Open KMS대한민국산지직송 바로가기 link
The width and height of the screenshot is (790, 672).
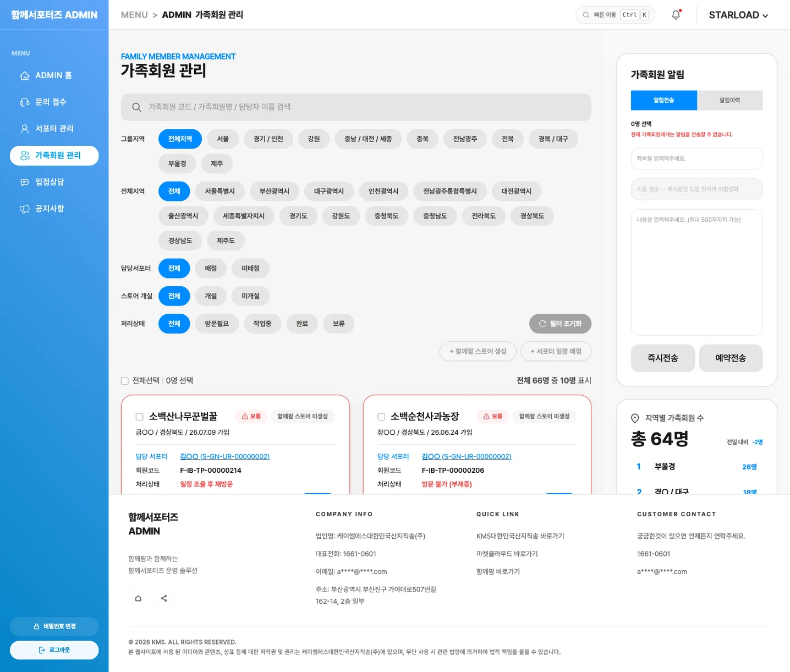(520, 536)
